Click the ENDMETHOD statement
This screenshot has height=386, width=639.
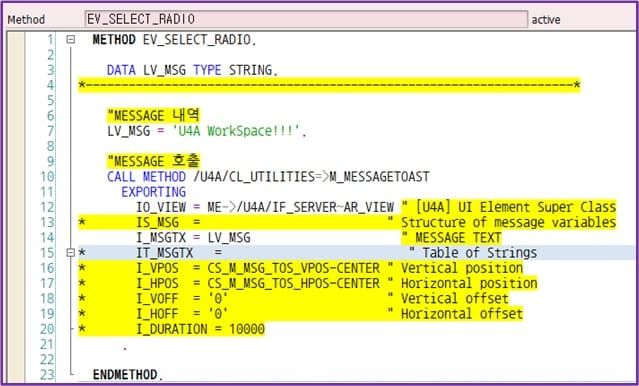[x=128, y=375]
